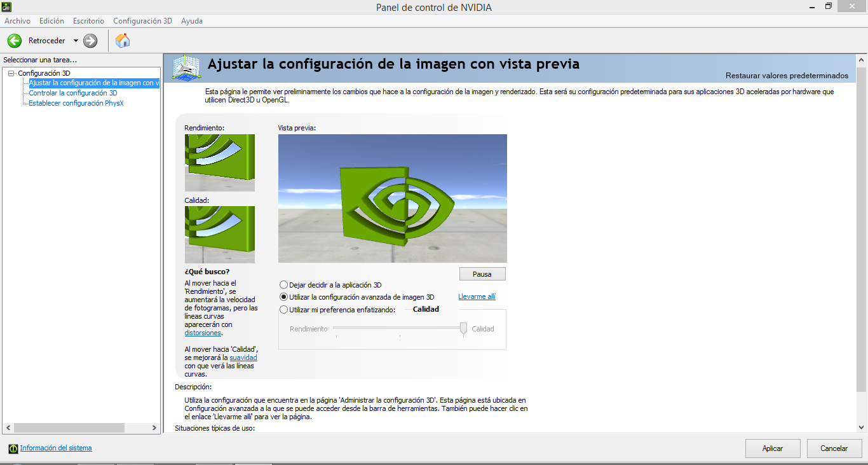Select 'Utilizar mi preferencia enfatizando' radio option

click(283, 310)
